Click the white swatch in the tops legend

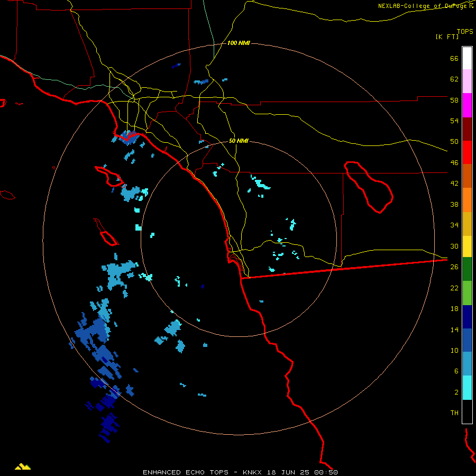467,58
